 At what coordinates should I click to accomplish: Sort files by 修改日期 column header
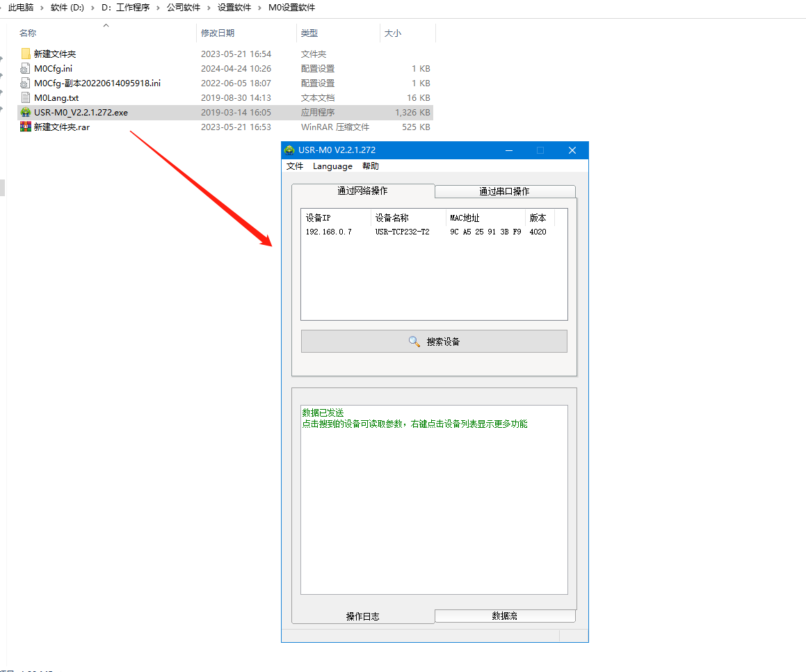218,33
